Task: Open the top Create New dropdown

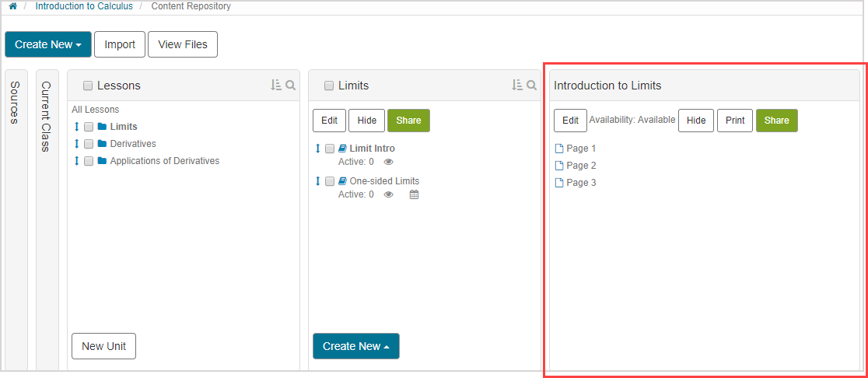Action: (x=48, y=44)
